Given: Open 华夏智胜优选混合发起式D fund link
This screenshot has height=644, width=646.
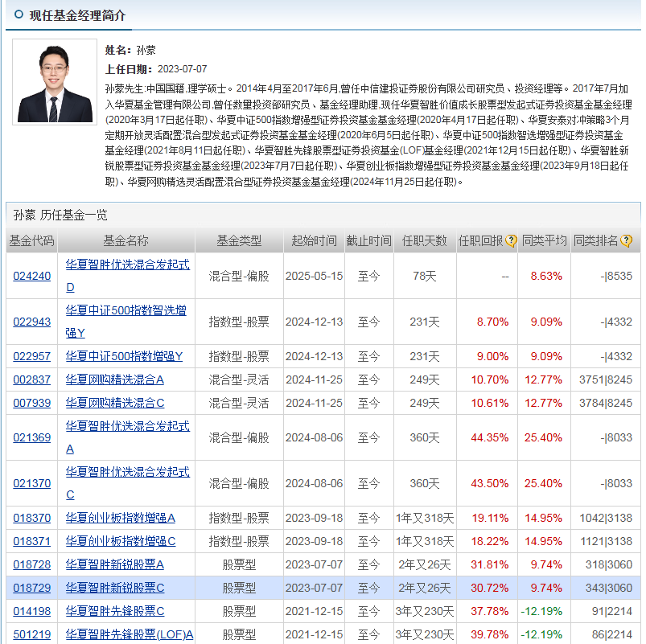Looking at the screenshot, I should click(128, 276).
